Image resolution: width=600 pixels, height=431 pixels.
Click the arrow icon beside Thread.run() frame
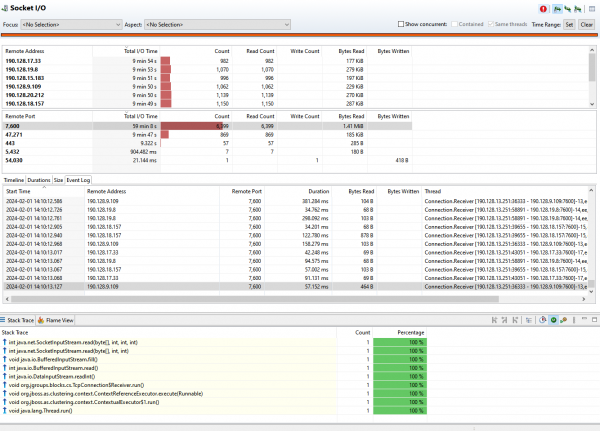[x=4, y=410]
